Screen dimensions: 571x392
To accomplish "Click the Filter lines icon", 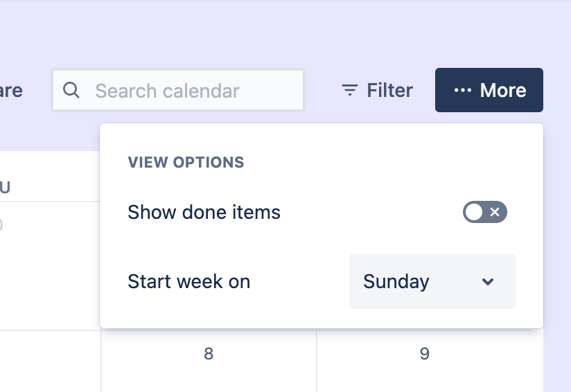I will coord(350,90).
